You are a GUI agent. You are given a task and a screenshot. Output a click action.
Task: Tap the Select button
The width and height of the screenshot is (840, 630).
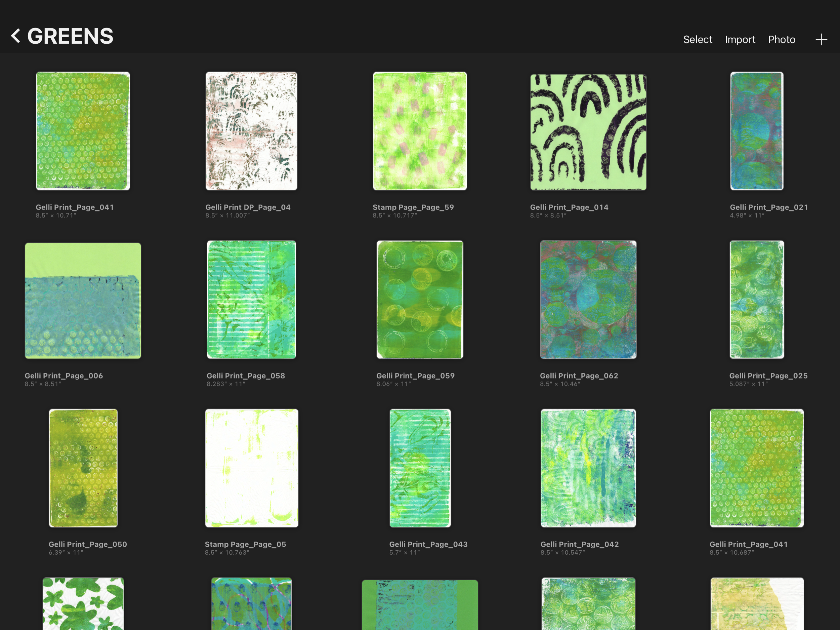[697, 40]
